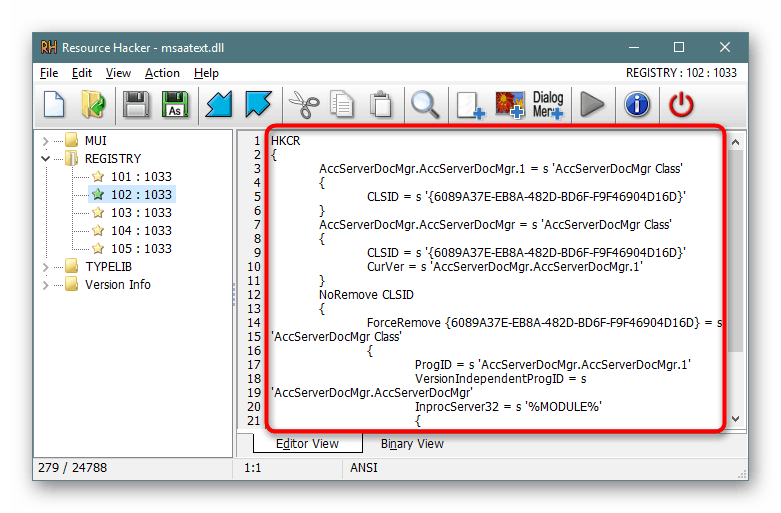781x513 pixels.
Task: Collapse the REGISTRY tree node
Action: pyautogui.click(x=45, y=159)
